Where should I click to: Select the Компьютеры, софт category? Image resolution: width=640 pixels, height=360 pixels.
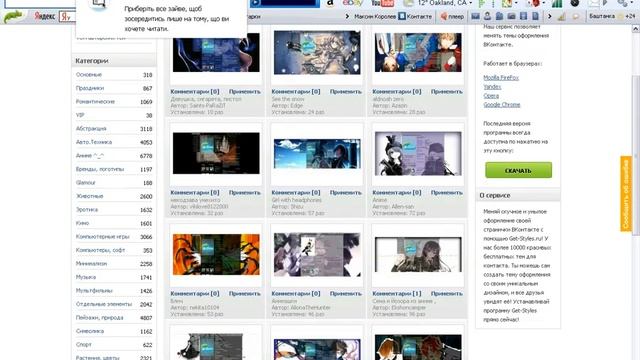pos(100,250)
